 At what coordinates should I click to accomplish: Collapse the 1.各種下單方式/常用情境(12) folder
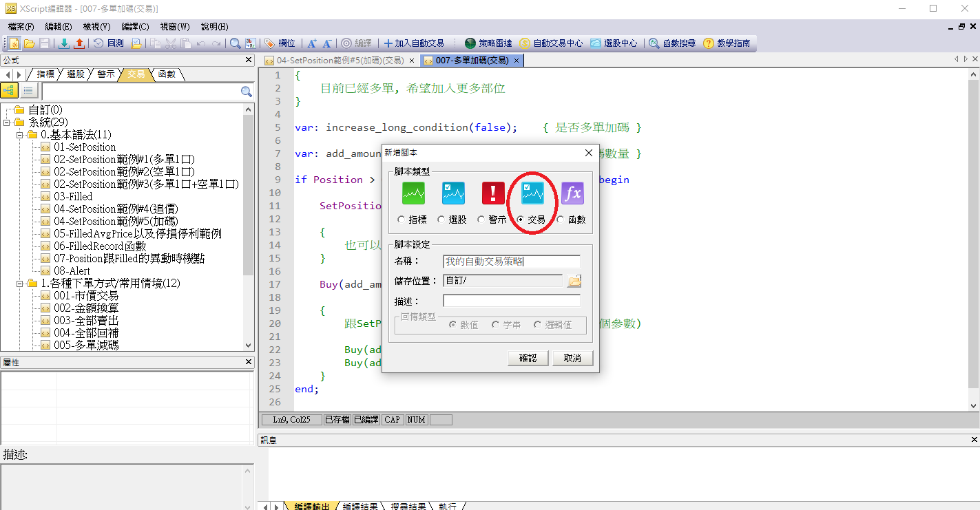pos(20,283)
